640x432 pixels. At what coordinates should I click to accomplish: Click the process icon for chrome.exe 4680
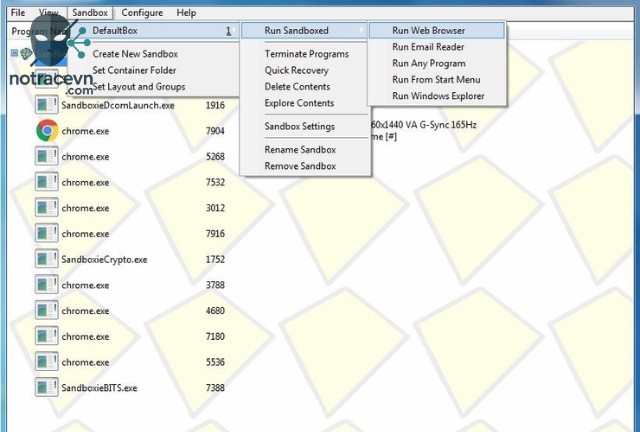[x=47, y=311]
